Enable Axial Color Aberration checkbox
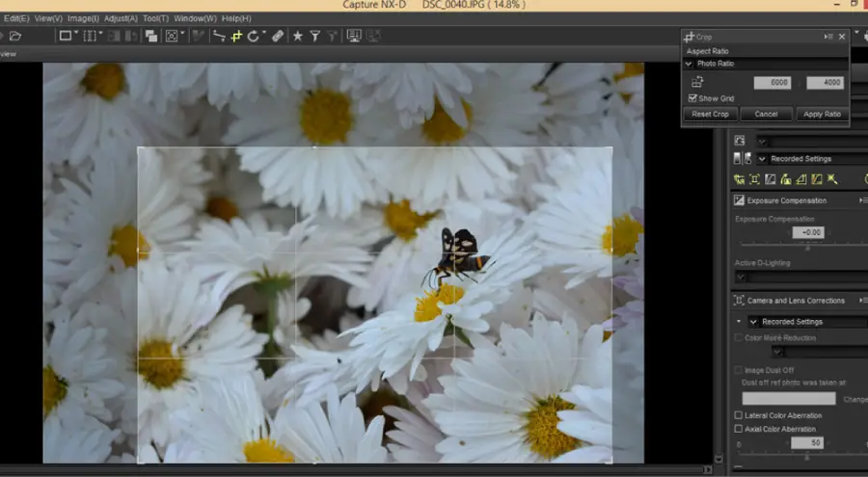The width and height of the screenshot is (868, 477). tap(739, 429)
